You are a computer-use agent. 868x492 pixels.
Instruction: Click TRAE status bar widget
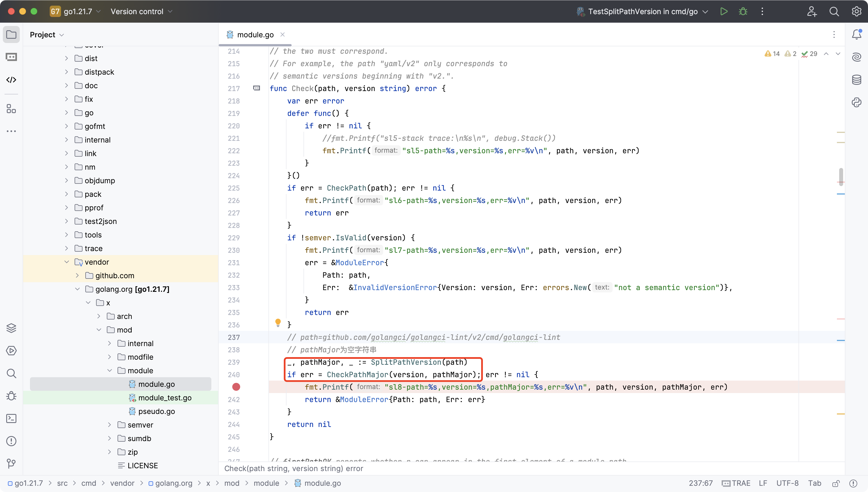736,483
